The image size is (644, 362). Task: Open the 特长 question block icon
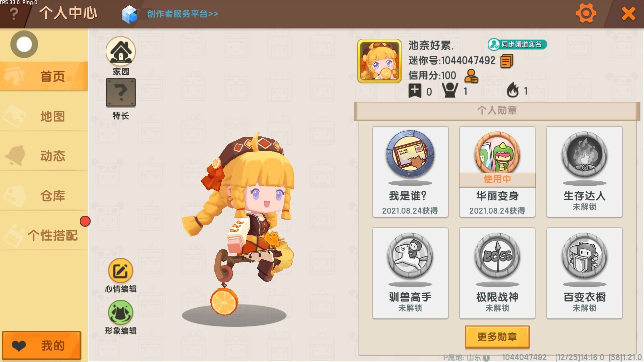(121, 93)
